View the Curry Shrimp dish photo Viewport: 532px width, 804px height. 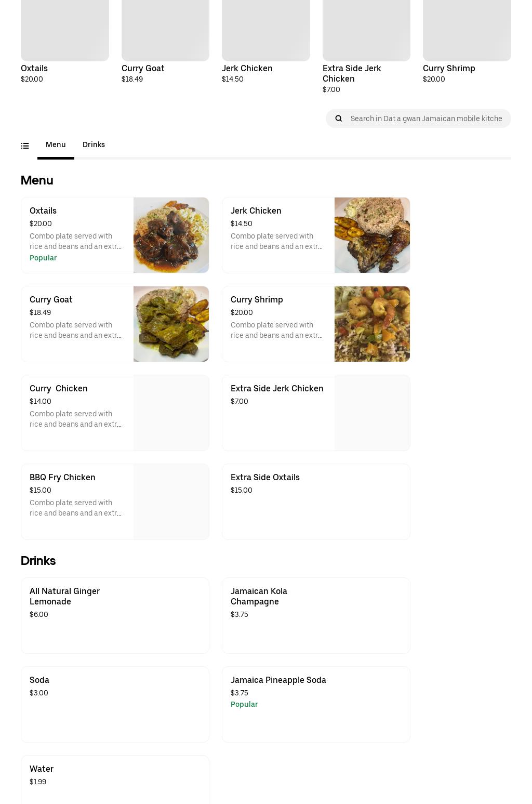(372, 324)
